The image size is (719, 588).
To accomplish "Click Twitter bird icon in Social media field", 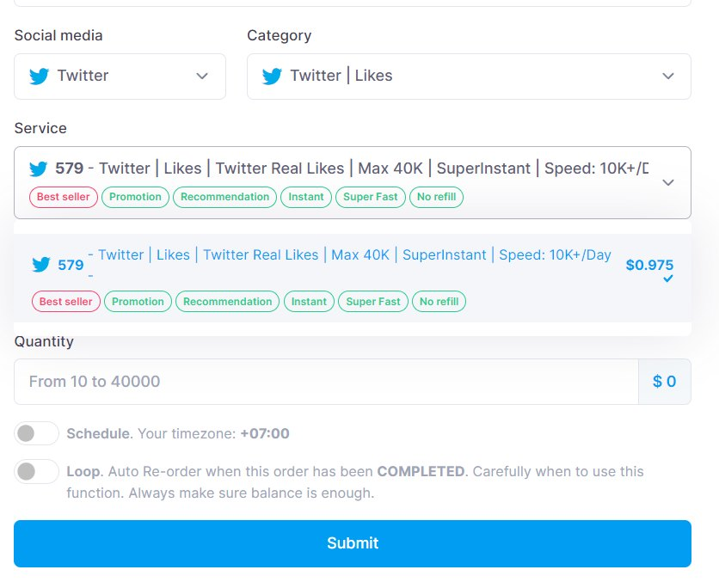I will [39, 76].
